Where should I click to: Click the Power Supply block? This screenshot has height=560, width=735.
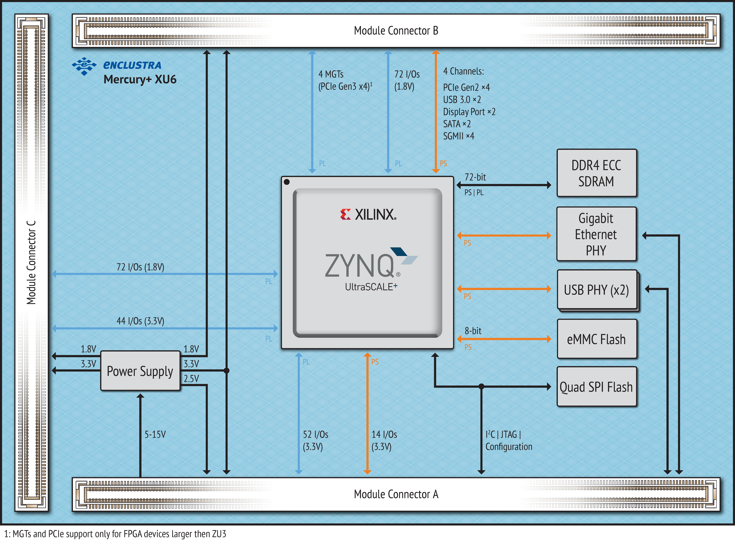(140, 371)
